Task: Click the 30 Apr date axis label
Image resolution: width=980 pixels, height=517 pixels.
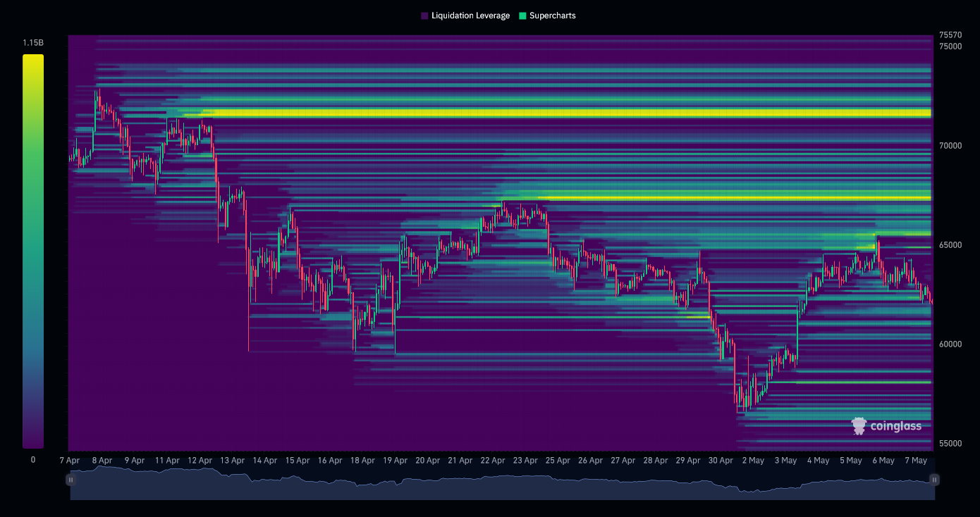Action: (721, 461)
